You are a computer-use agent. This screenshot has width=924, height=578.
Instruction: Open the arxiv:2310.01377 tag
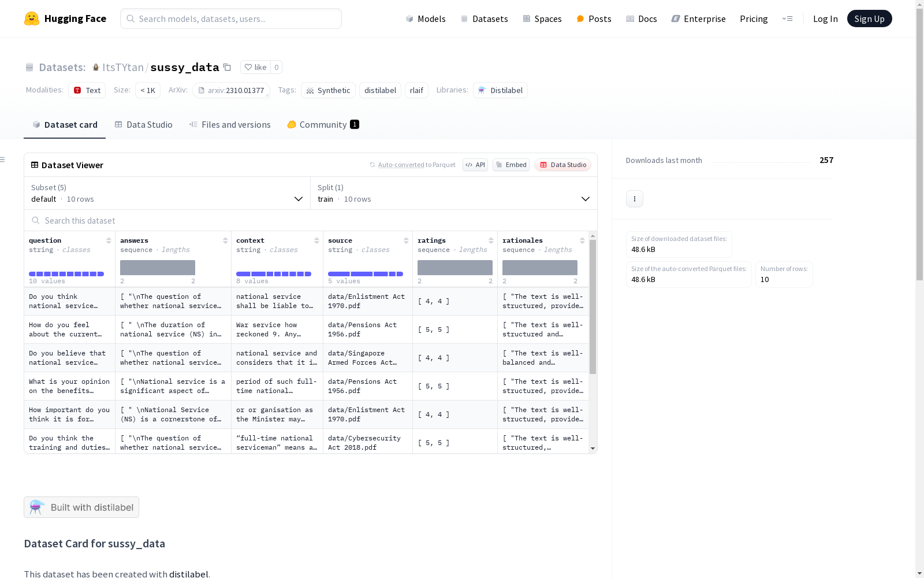pos(231,90)
